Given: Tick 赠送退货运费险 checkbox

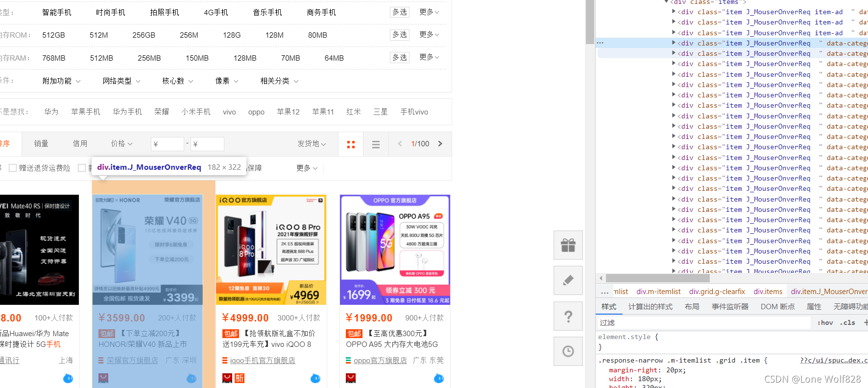Looking at the screenshot, I should (x=13, y=168).
